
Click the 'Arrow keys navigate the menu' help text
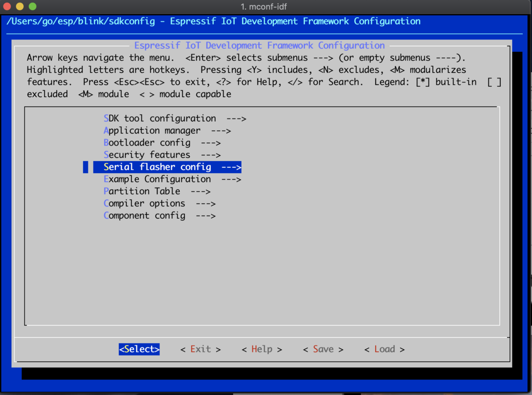pyautogui.click(x=100, y=58)
